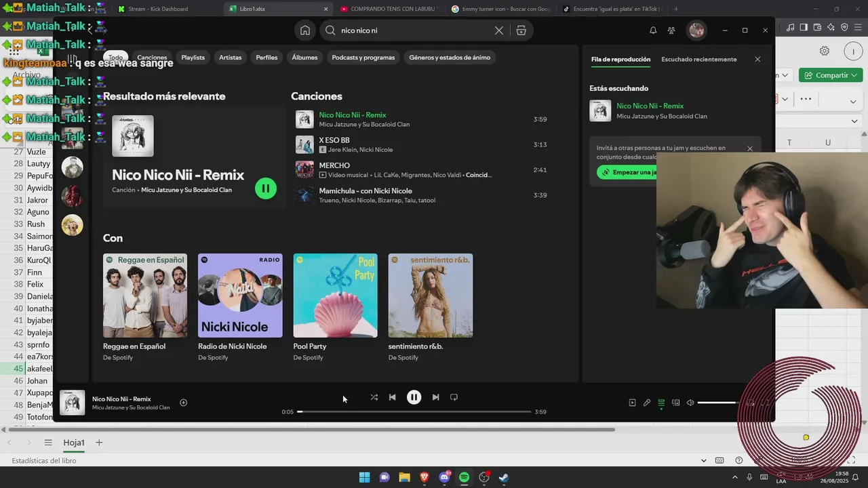Image resolution: width=868 pixels, height=488 pixels.
Task: Filter results by 'Playlists'
Action: [x=193, y=58]
